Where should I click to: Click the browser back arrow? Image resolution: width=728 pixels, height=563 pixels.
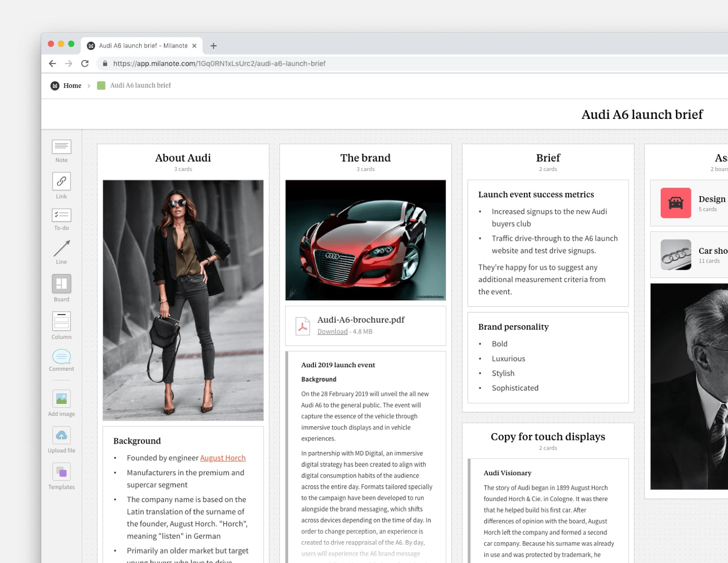(52, 63)
